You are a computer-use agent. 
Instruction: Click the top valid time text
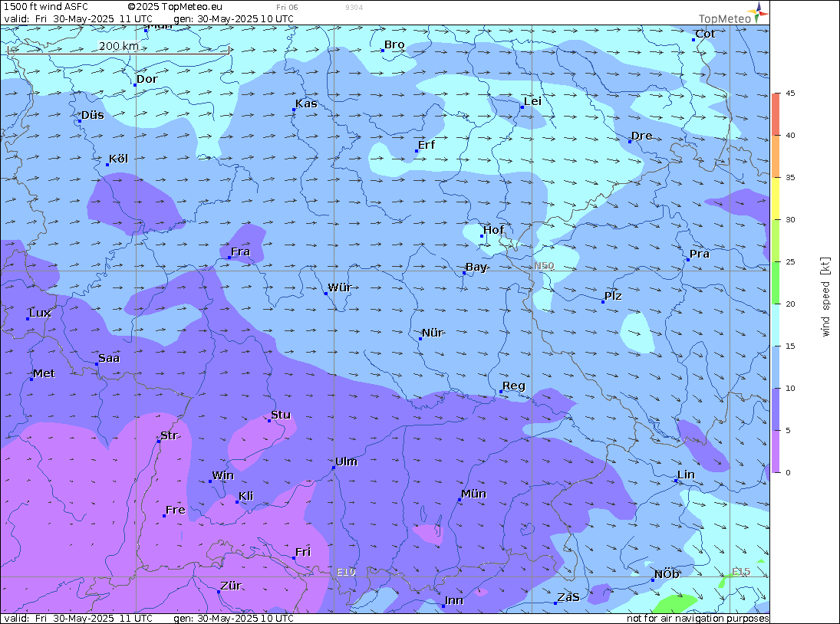coord(78,18)
